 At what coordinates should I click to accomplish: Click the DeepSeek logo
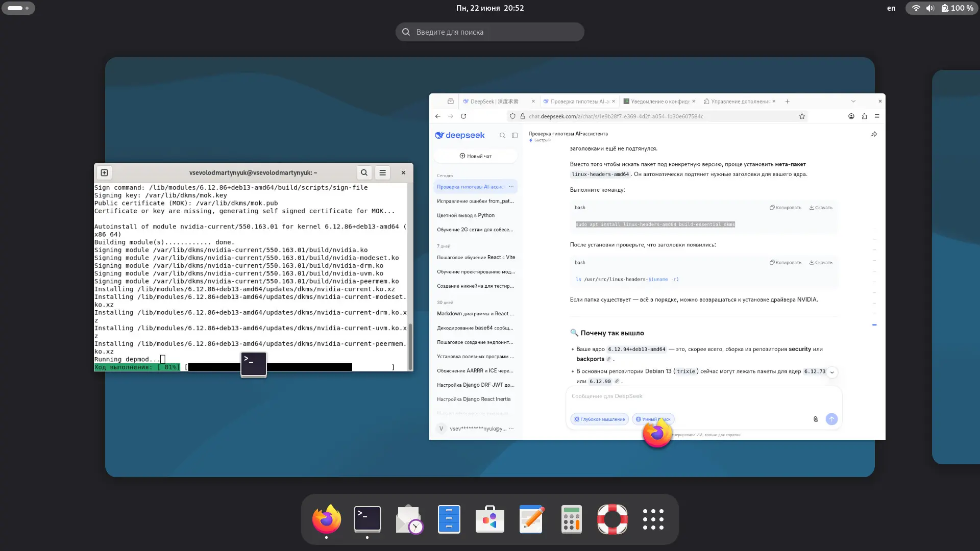(x=460, y=135)
